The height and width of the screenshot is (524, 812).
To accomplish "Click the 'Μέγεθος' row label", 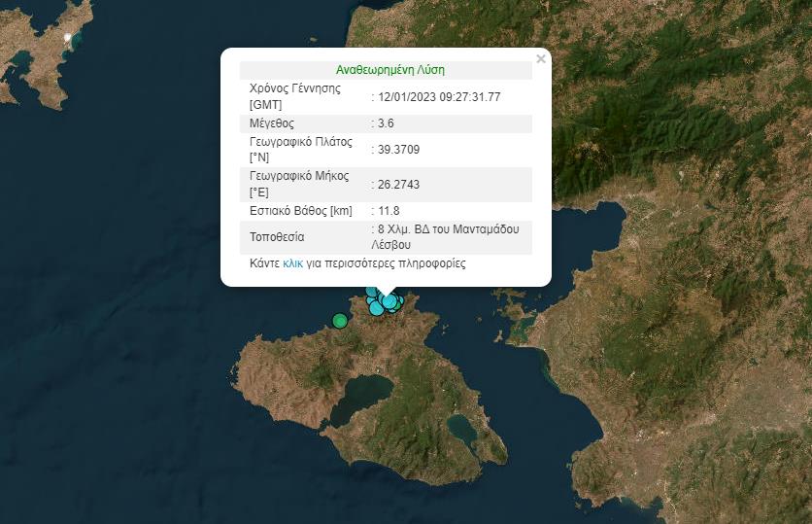I will click(272, 123).
